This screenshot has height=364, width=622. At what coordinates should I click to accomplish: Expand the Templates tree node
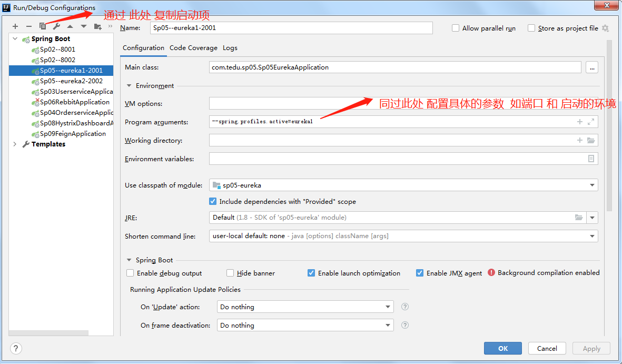coord(15,144)
